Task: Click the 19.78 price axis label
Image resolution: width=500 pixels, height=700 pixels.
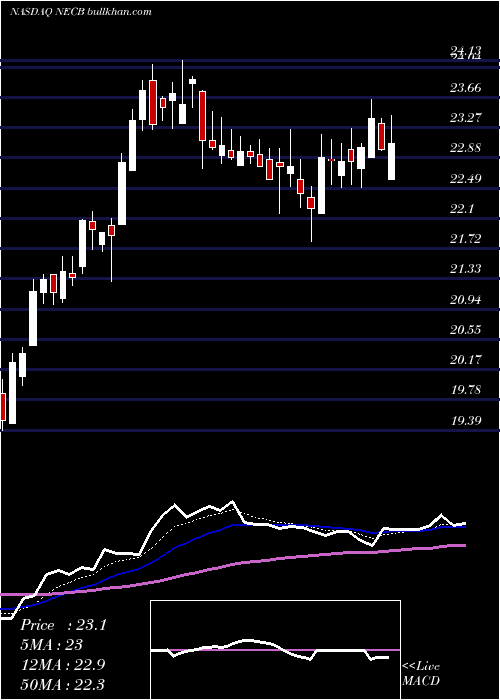Action: pos(466,390)
